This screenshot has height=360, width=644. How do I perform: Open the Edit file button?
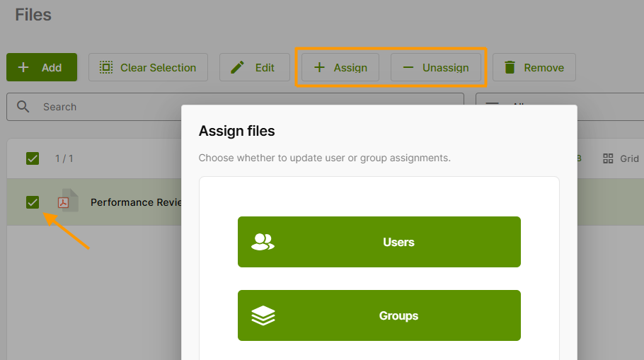coord(255,67)
